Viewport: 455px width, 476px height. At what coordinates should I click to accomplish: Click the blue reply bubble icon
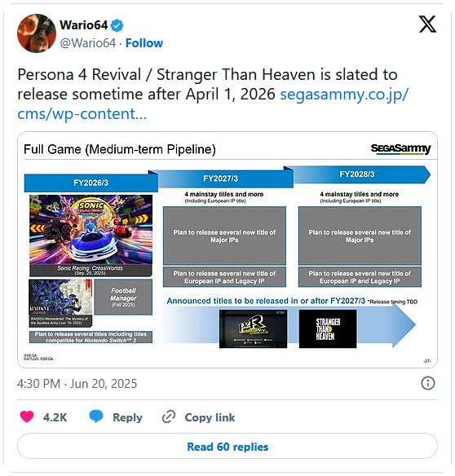pyautogui.click(x=96, y=416)
